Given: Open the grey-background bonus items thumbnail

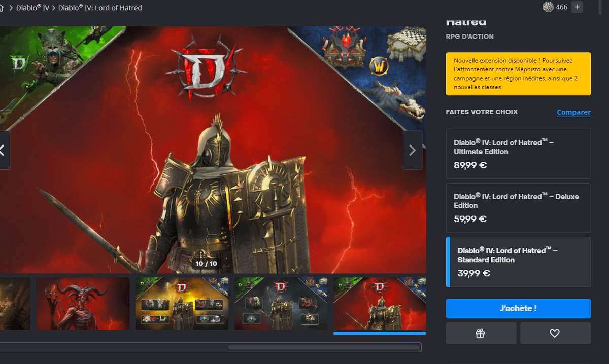Looking at the screenshot, I should coord(281,304).
